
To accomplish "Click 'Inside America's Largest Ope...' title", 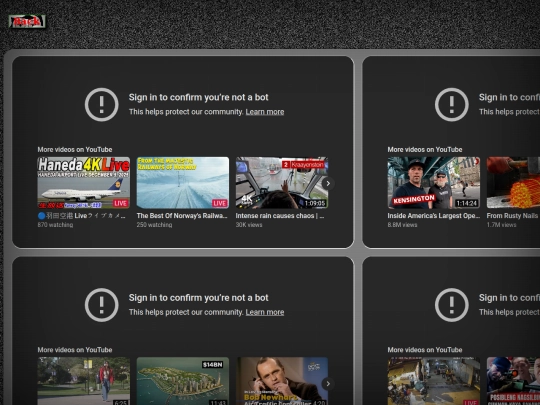I will tap(434, 216).
